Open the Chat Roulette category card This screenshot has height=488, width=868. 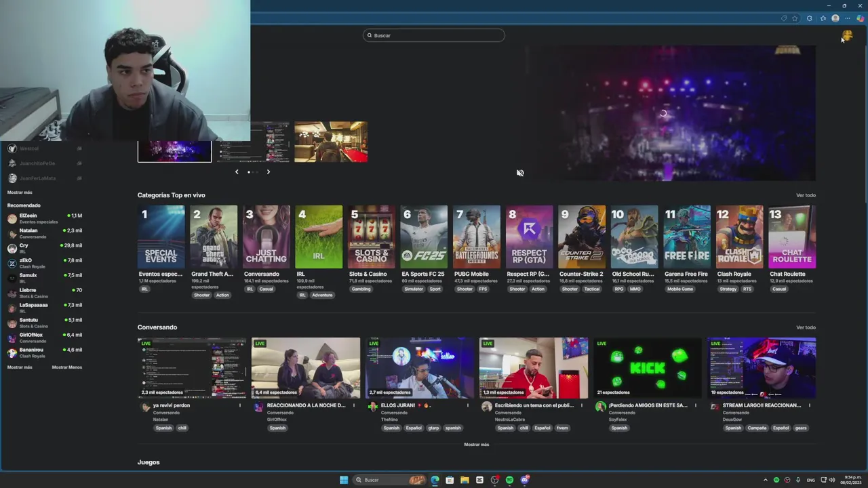click(x=792, y=237)
